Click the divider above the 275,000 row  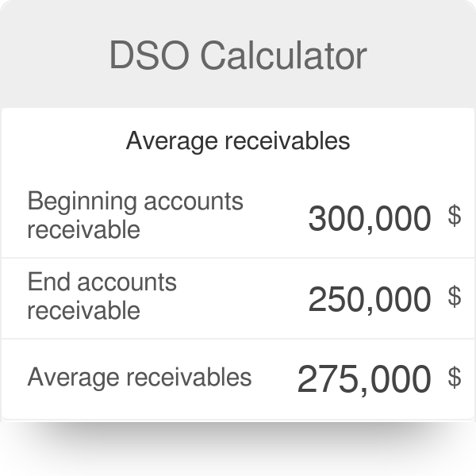[x=238, y=339]
